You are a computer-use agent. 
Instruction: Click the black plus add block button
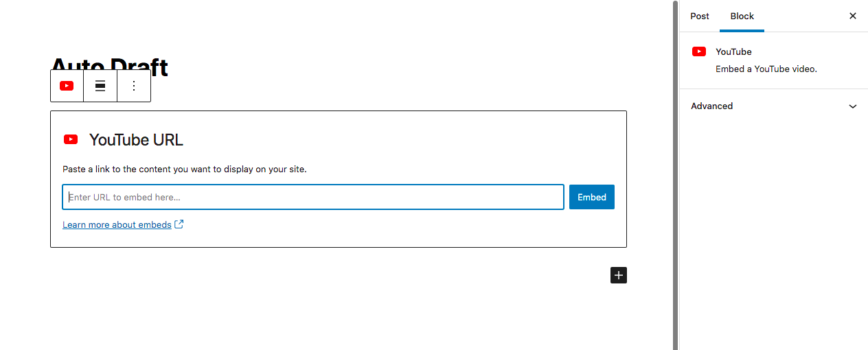click(x=619, y=275)
